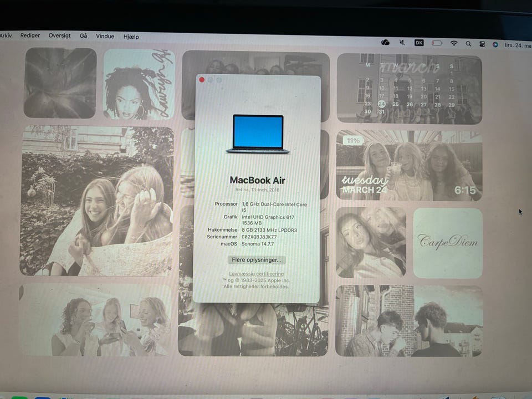Click the Lauryn Hill portrait widget
The image size is (532, 399).
[139, 84]
